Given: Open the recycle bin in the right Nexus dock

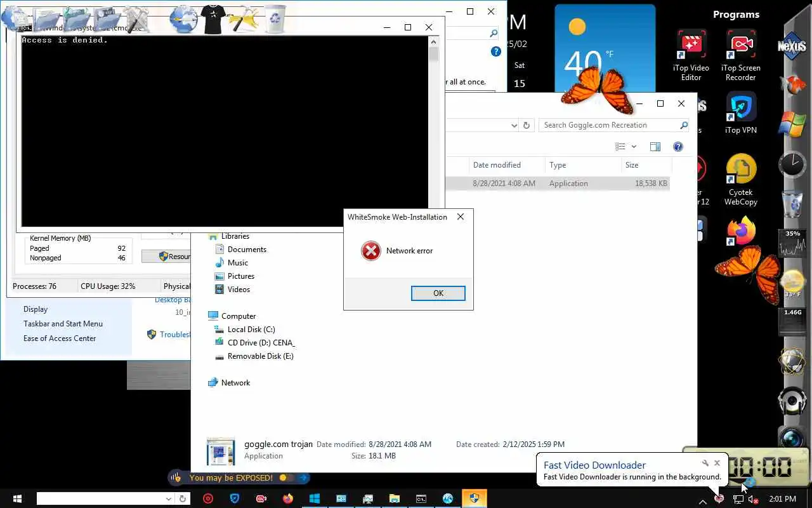Looking at the screenshot, I should (x=792, y=204).
